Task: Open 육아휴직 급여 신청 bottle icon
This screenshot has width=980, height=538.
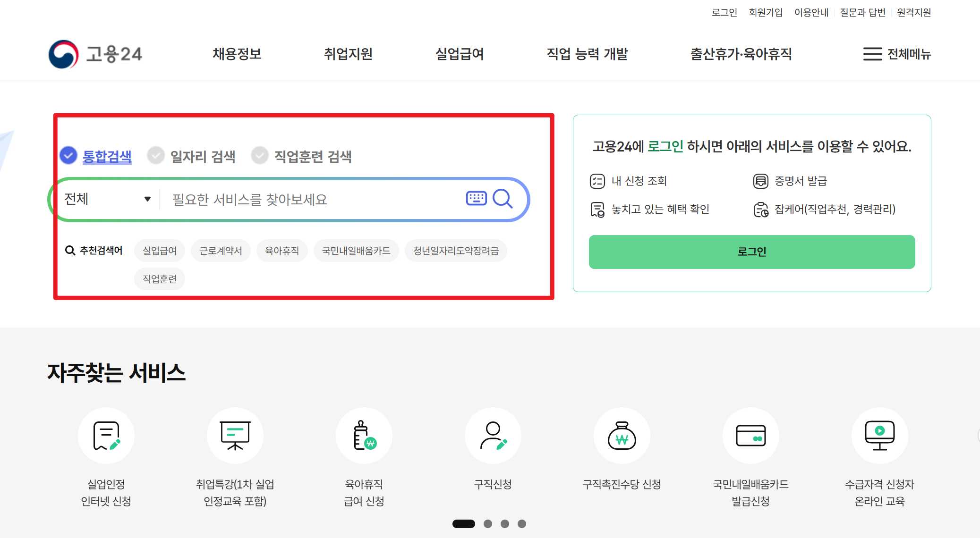Action: (364, 435)
